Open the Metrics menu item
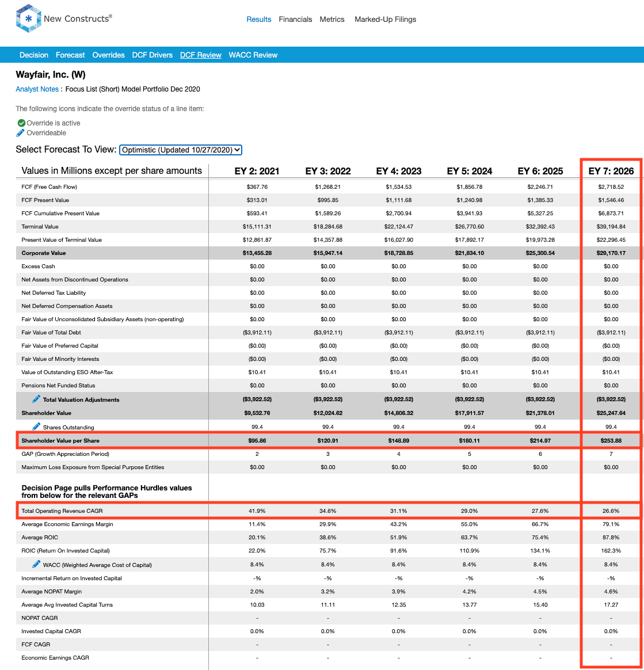The width and height of the screenshot is (644, 670). [x=332, y=19]
